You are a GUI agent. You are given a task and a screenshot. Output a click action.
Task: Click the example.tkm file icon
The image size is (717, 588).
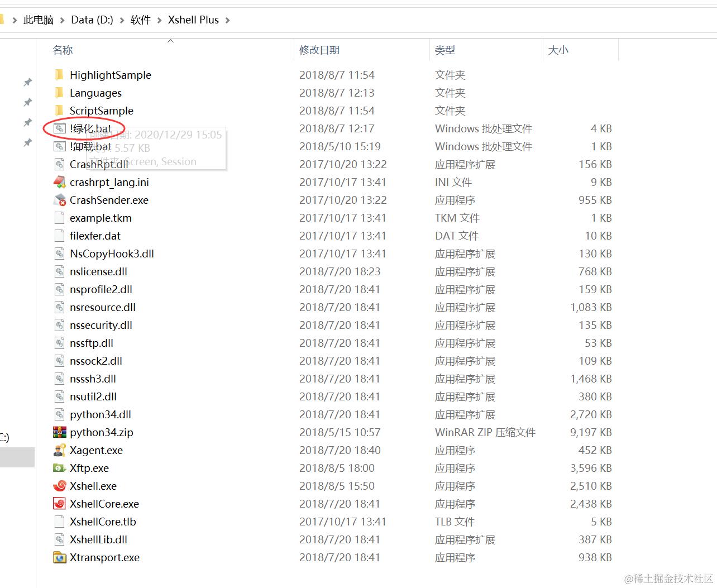point(59,218)
